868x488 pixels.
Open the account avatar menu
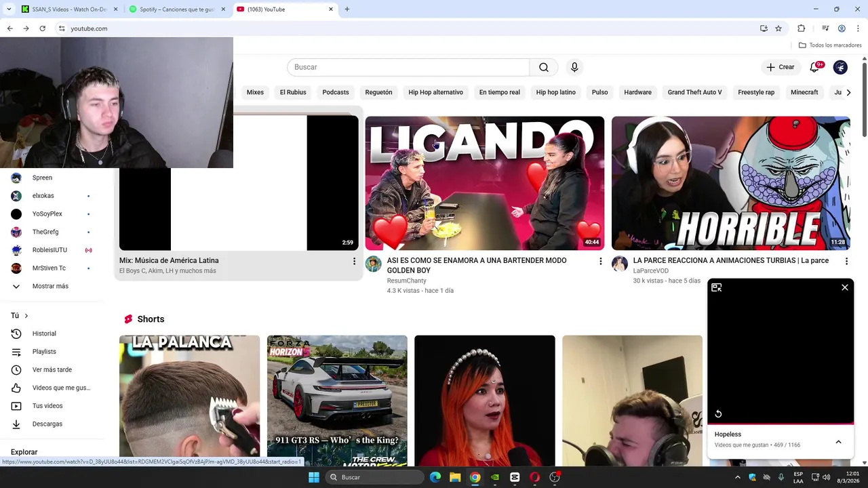[x=840, y=67]
